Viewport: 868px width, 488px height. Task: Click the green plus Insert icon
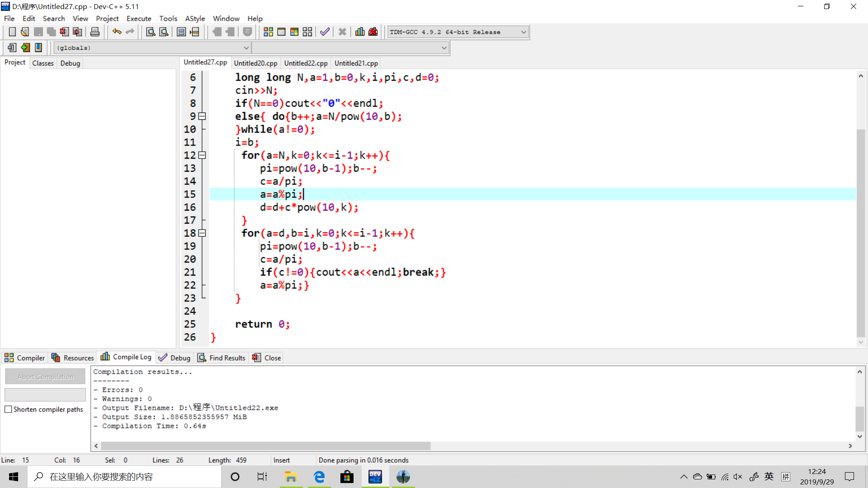click(x=25, y=47)
